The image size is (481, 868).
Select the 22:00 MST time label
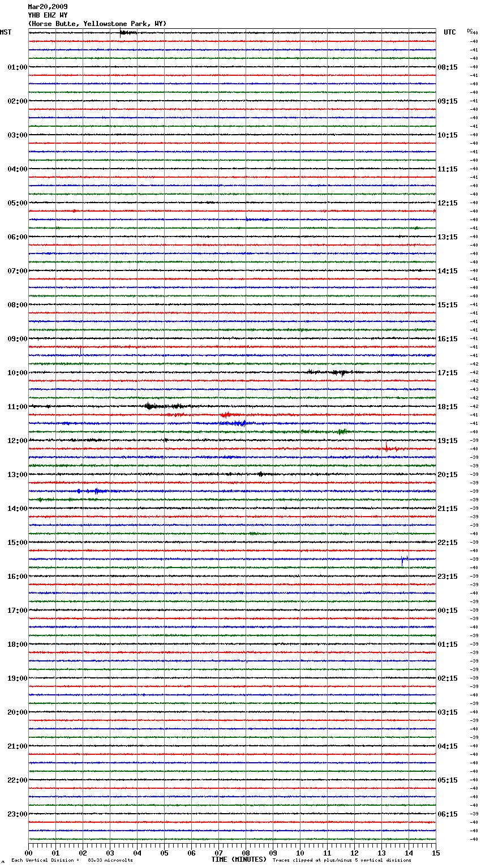18,780
